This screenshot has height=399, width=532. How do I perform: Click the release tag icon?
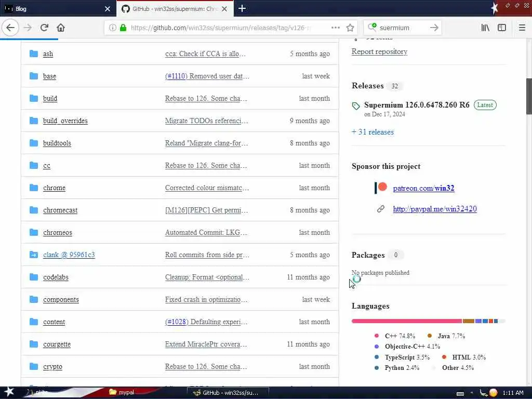pos(355,106)
